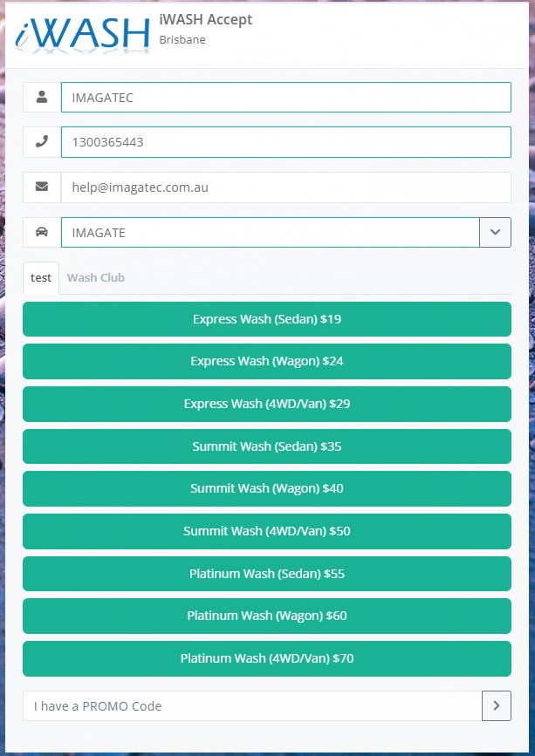Focus the email address input field
Image resolution: width=535 pixels, height=756 pixels.
pyautogui.click(x=285, y=187)
